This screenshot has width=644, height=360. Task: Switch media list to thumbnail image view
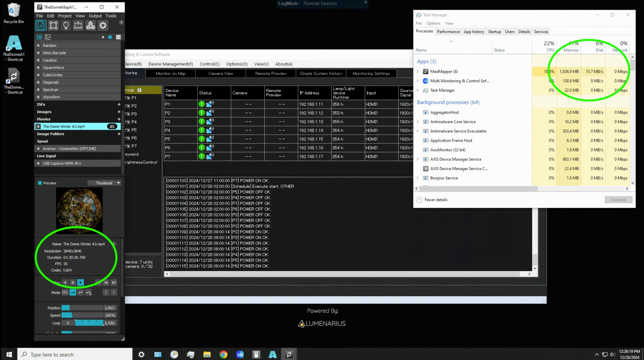coord(48,37)
